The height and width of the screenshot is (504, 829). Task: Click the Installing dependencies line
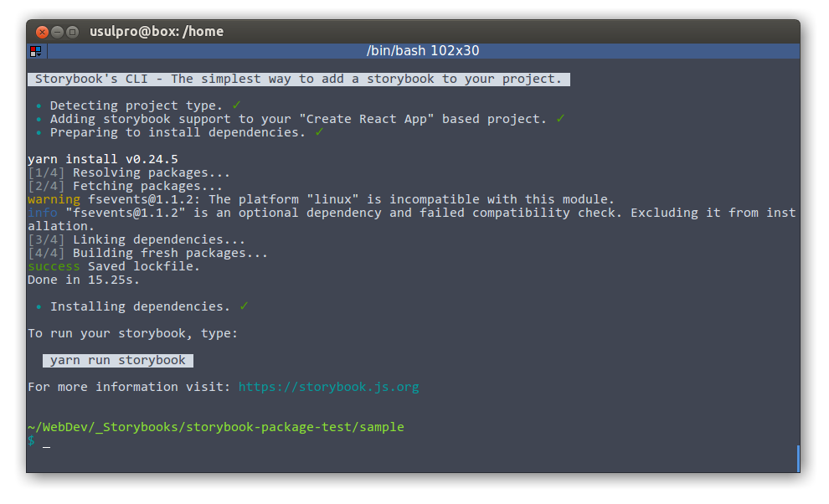pyautogui.click(x=140, y=306)
